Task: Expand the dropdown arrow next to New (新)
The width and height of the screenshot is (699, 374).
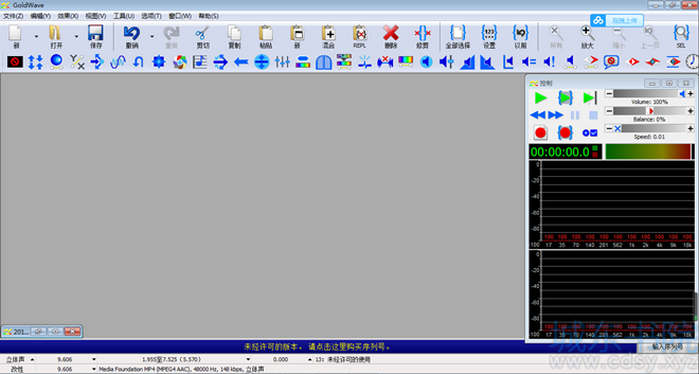Action: [x=36, y=37]
